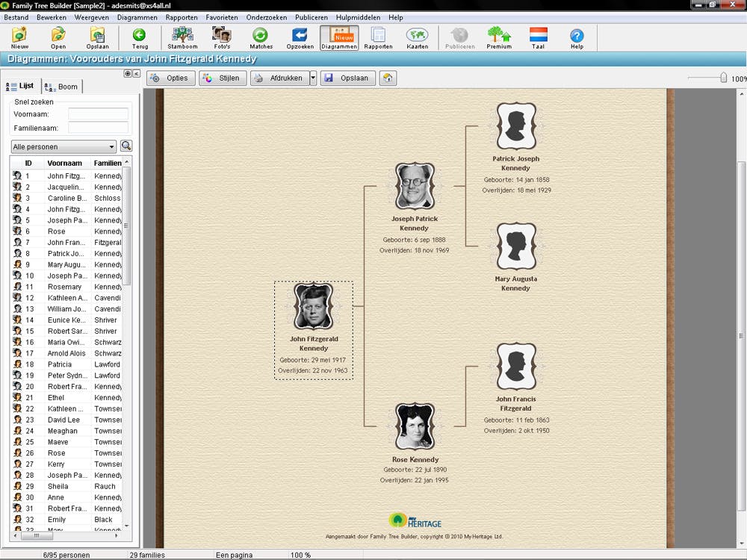Click the icon button right of diagram Opslaan

tap(388, 78)
